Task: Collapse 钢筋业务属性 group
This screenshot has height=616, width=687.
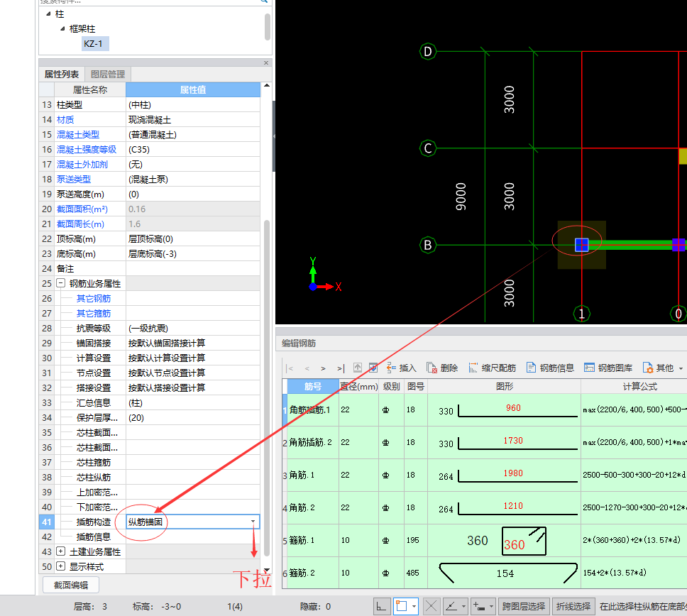Action: click(x=61, y=283)
